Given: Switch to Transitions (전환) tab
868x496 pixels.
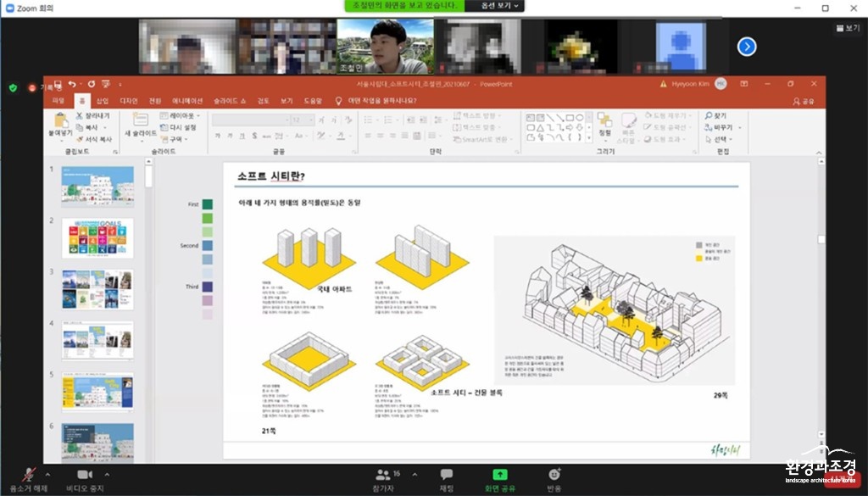Looking at the screenshot, I should point(155,101).
